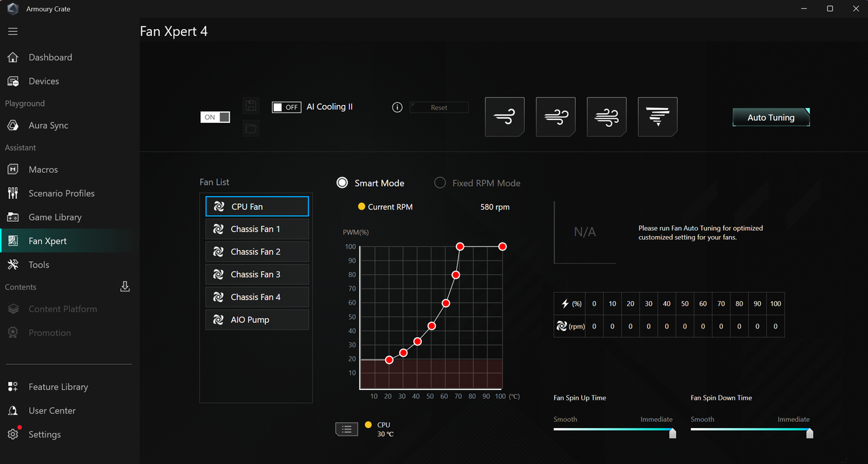Click the Devices sidebar icon
The image size is (868, 464).
[13, 81]
